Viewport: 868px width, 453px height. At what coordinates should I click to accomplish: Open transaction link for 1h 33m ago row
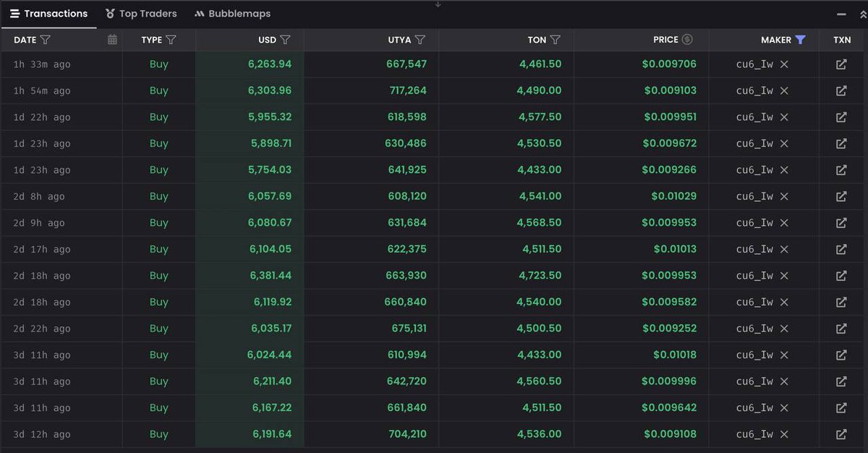click(x=841, y=64)
